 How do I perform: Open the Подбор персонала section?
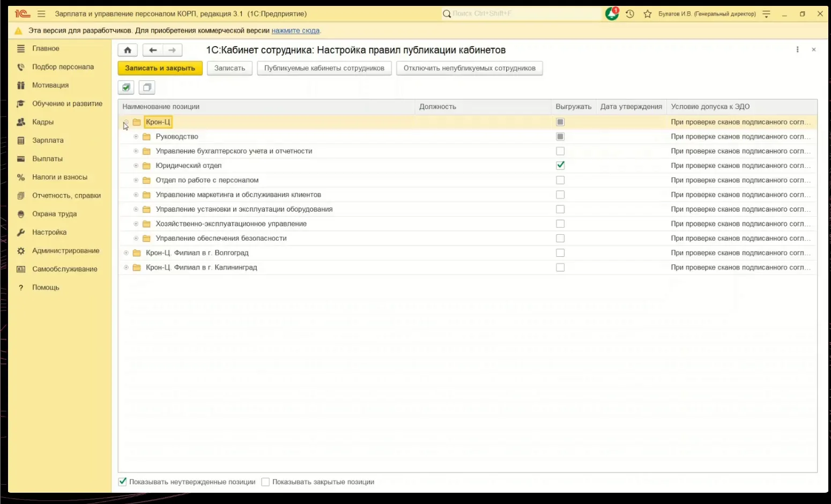click(63, 67)
